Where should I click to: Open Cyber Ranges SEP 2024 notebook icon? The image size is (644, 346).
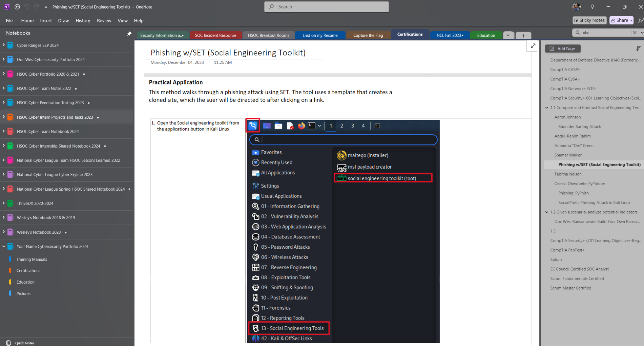[x=10, y=45]
